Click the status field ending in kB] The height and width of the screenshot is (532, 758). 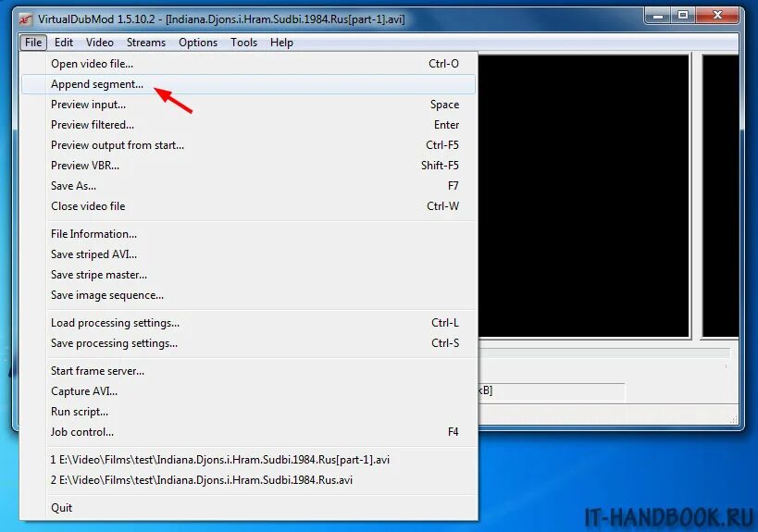click(552, 391)
